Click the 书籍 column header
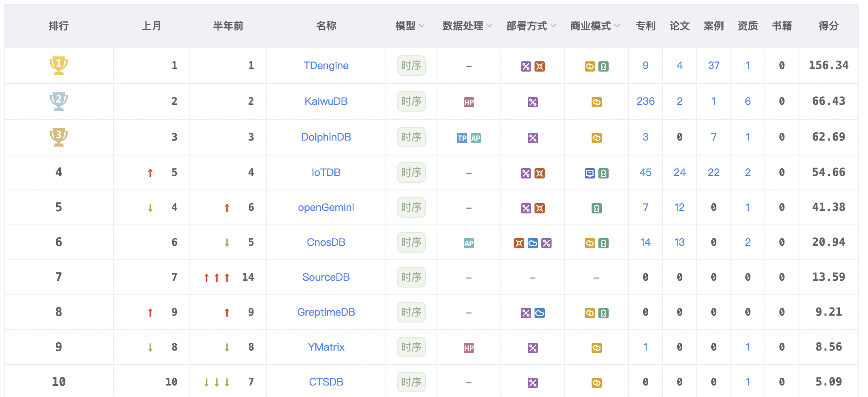Image resolution: width=868 pixels, height=397 pixels. pyautogui.click(x=782, y=26)
